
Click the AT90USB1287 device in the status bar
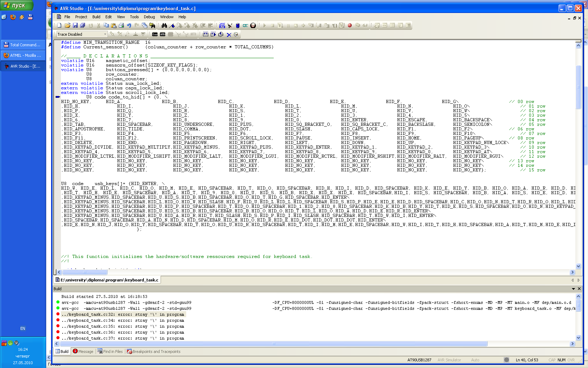click(x=419, y=360)
